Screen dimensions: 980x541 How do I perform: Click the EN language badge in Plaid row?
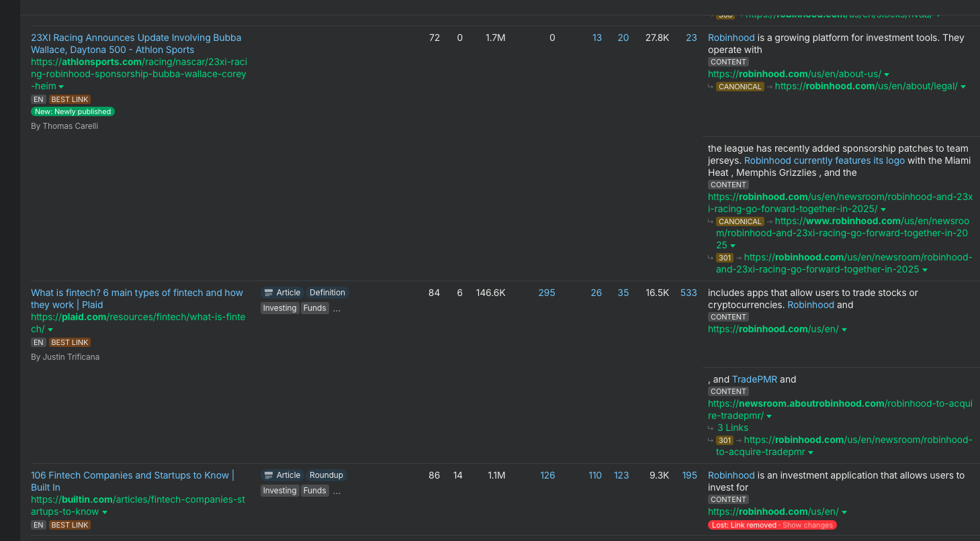(x=38, y=342)
